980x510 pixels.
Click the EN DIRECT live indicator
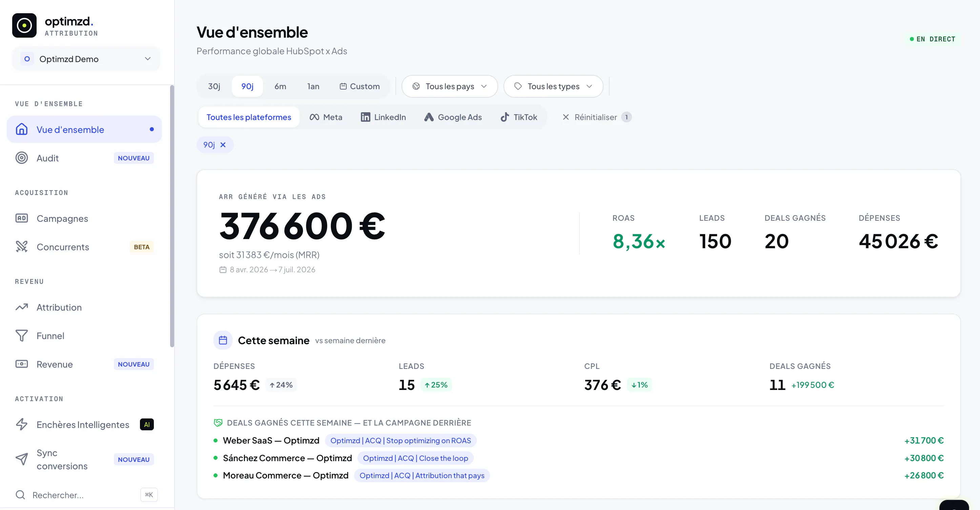(933, 39)
